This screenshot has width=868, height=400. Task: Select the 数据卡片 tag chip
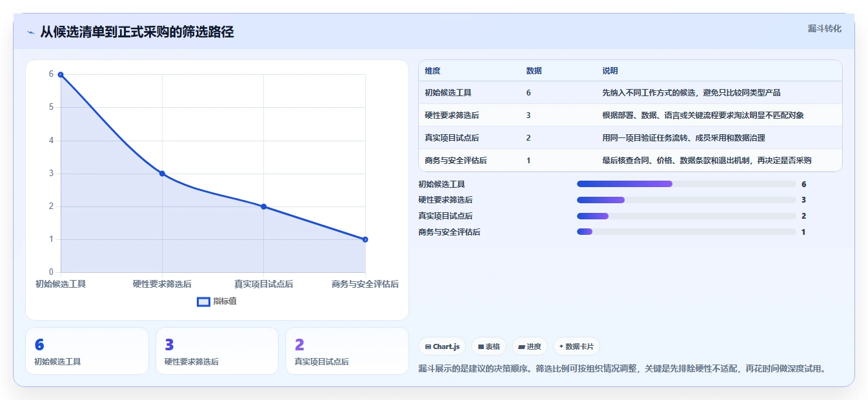[x=577, y=346]
